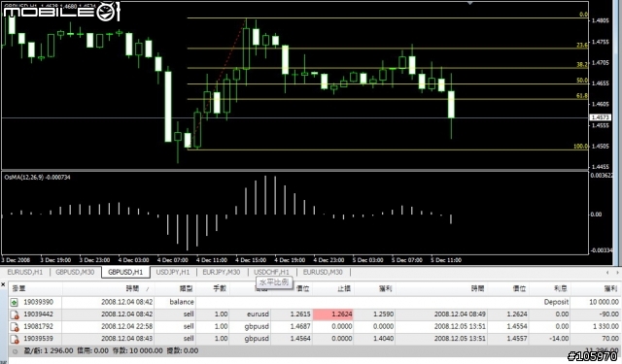Screen dimensions: 622x364
Task: Click the 1.2590 take profit cell
Action: click(383, 314)
